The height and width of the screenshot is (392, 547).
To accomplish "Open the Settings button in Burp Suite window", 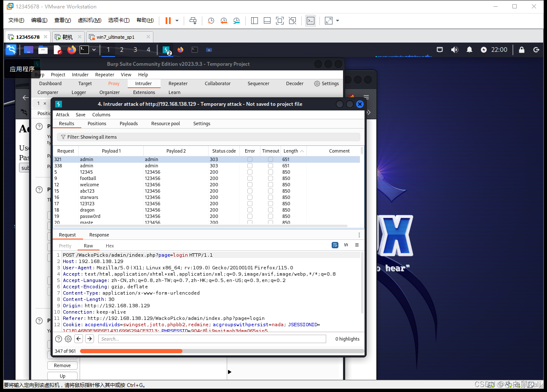I will tap(327, 83).
